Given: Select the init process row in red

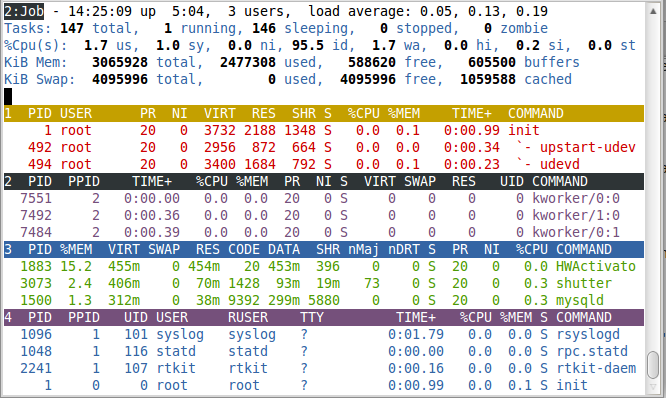Looking at the screenshot, I should (324, 130).
